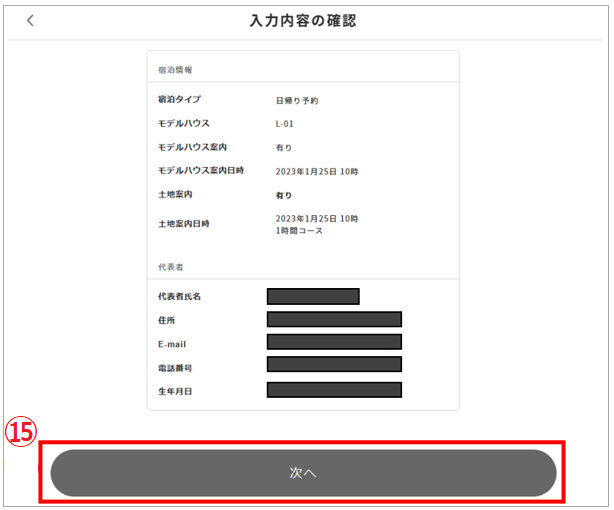Click the モデルハウス案内日時 label
614x510 pixels.
pos(201,170)
